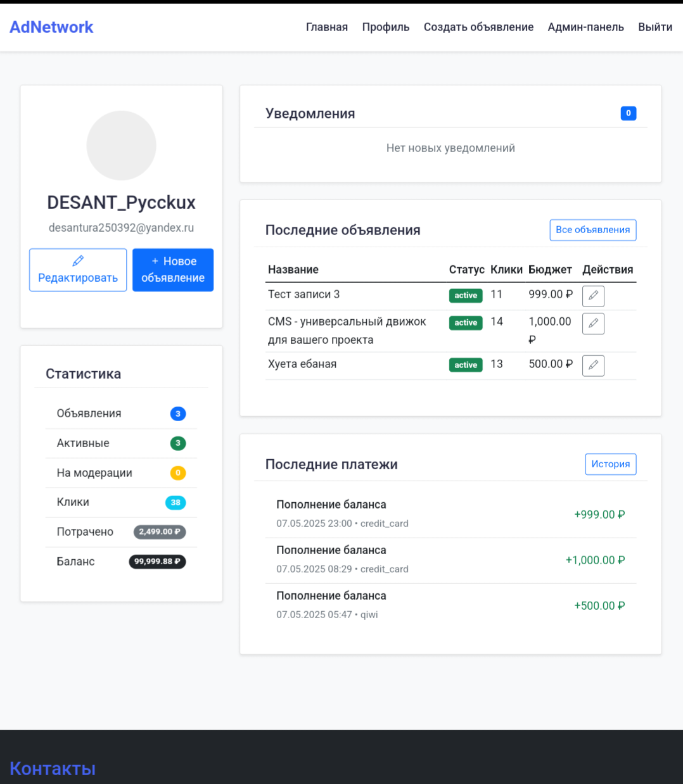
Task: Log out using Выйти
Action: point(654,27)
